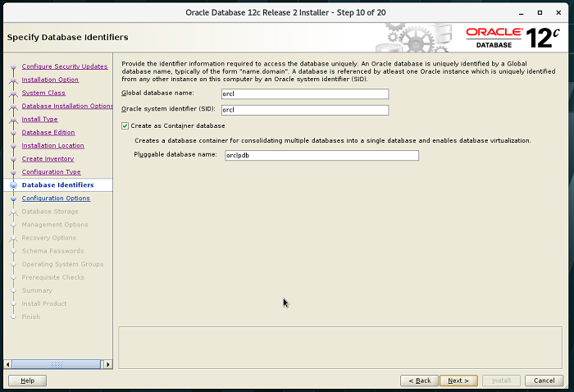
Task: Jump to Installation Option step
Action: [x=50, y=80]
